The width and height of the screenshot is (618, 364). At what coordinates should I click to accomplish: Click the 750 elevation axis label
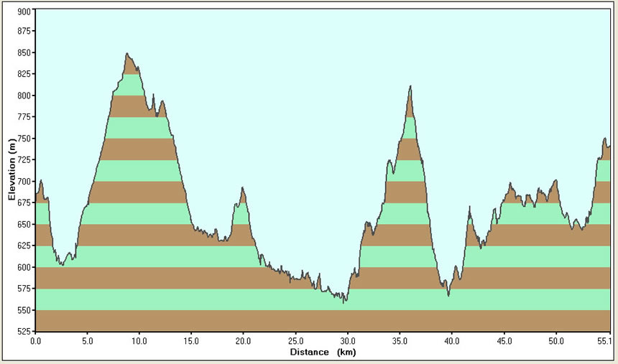(24, 139)
